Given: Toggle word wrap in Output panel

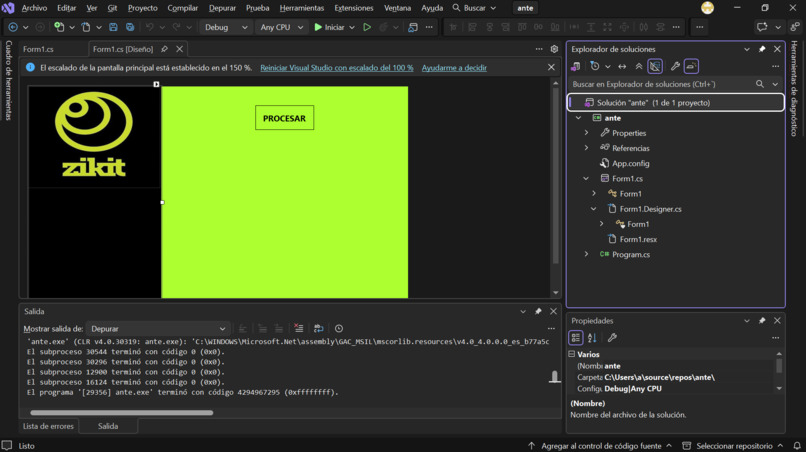Looking at the screenshot, I should pos(319,329).
